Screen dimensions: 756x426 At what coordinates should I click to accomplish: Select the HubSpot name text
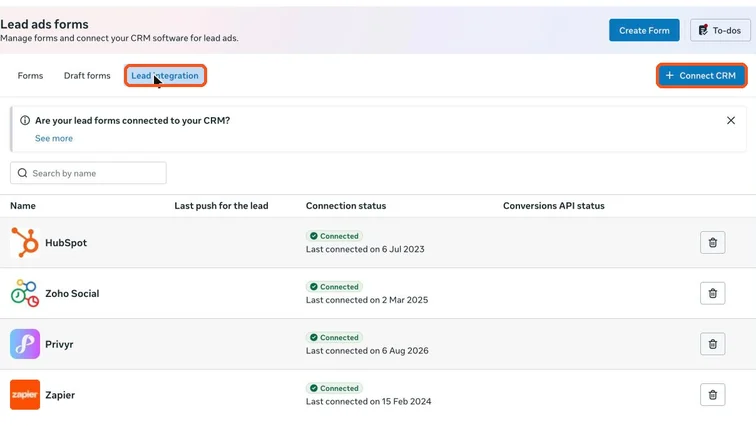pyautogui.click(x=66, y=243)
